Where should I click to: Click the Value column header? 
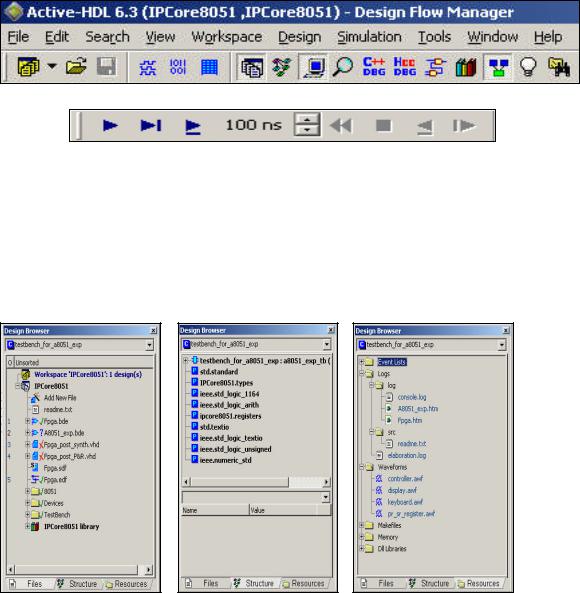tap(283, 510)
